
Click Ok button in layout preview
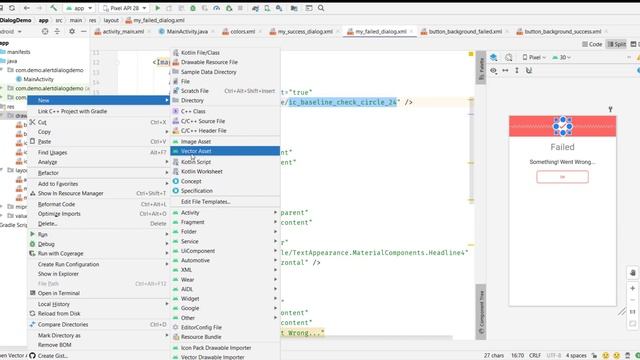tap(562, 177)
